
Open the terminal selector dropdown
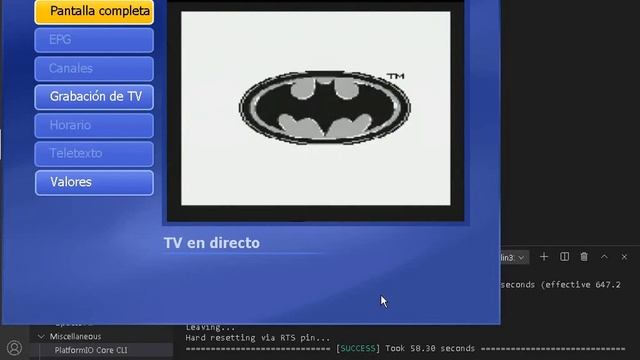[515, 258]
